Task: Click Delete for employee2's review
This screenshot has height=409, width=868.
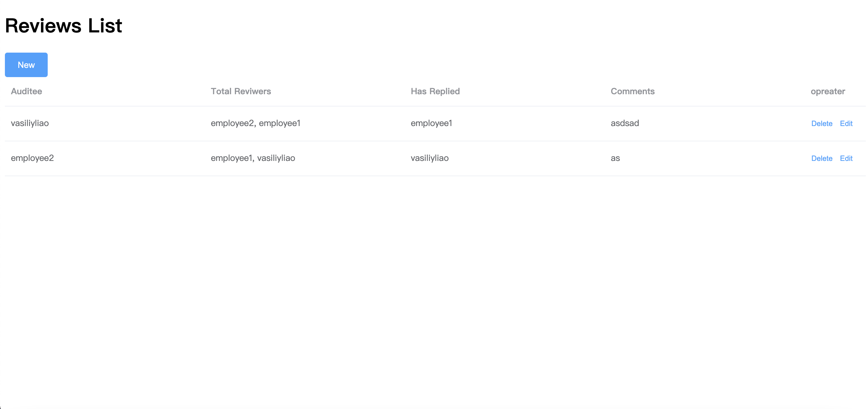Action: coord(822,158)
